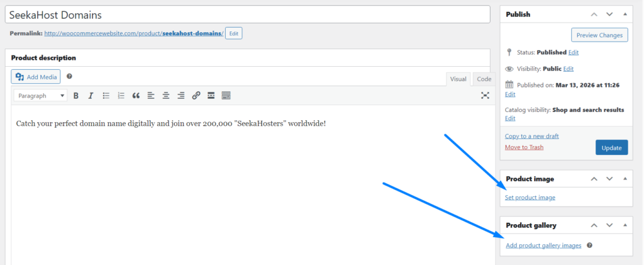
Task: Switch to the Visual editor tab
Action: (458, 79)
